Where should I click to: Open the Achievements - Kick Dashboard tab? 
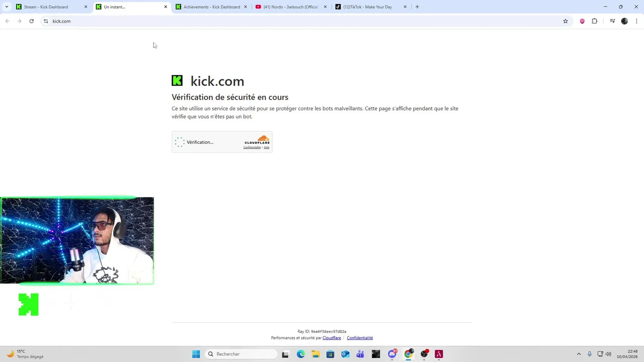point(211,7)
